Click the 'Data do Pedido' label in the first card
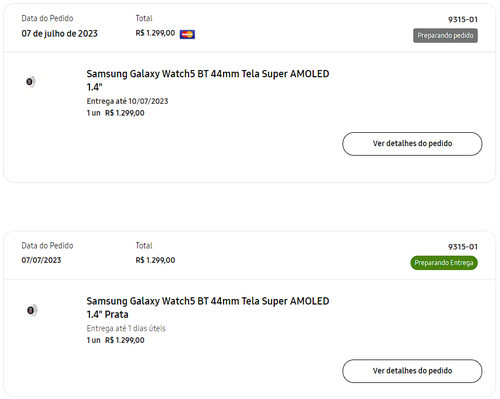 (x=47, y=18)
